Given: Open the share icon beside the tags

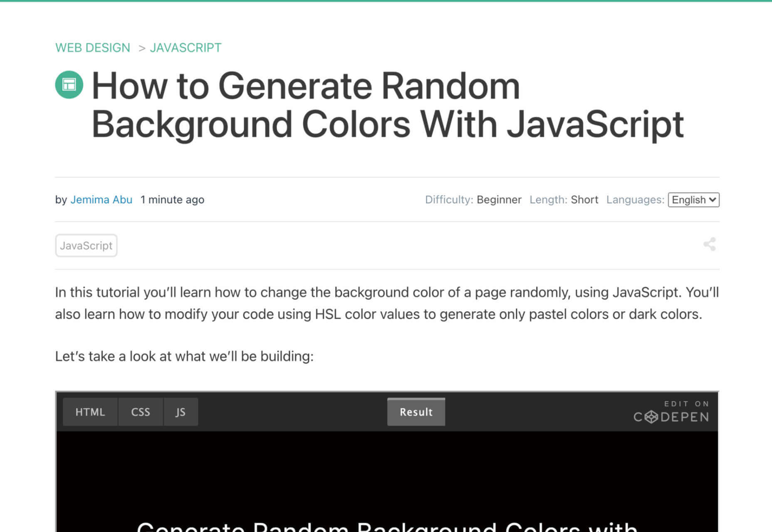Looking at the screenshot, I should (710, 244).
